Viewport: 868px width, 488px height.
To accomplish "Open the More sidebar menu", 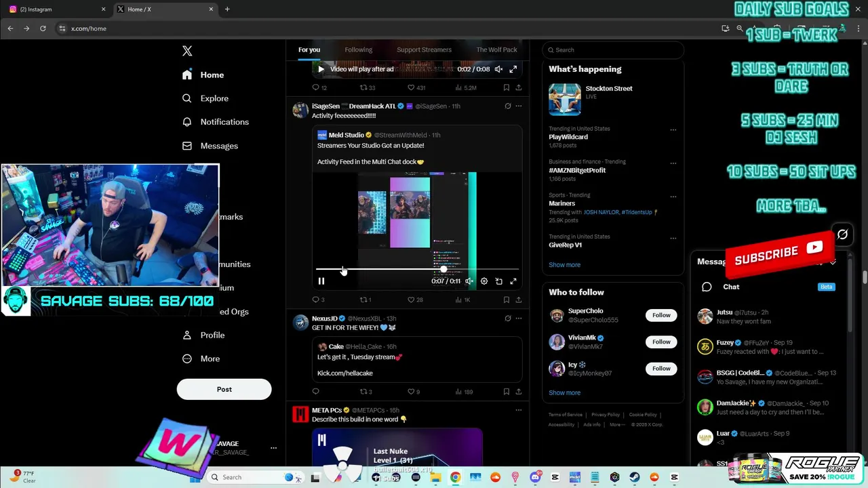I will [201, 359].
